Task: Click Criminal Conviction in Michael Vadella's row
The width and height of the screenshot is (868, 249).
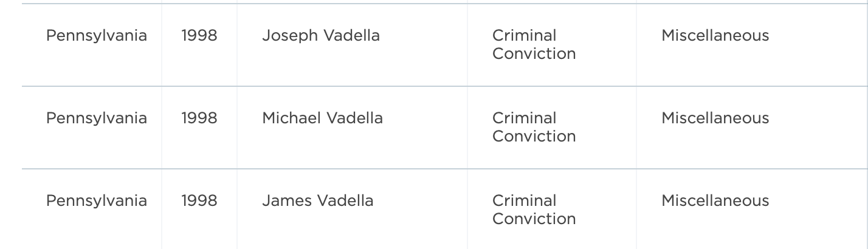Action: click(534, 127)
